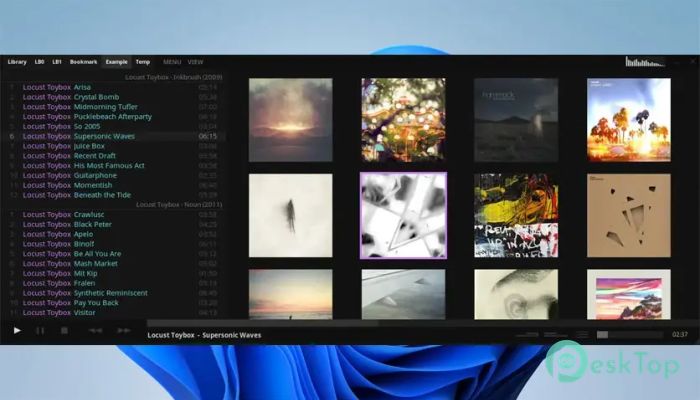Select the track Momentish
700x400 pixels.
(114, 185)
